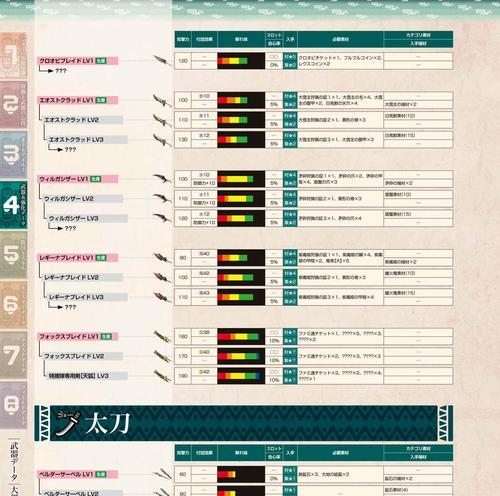Select the active chapter 4 tab
The image size is (500, 496).
pos(13,205)
